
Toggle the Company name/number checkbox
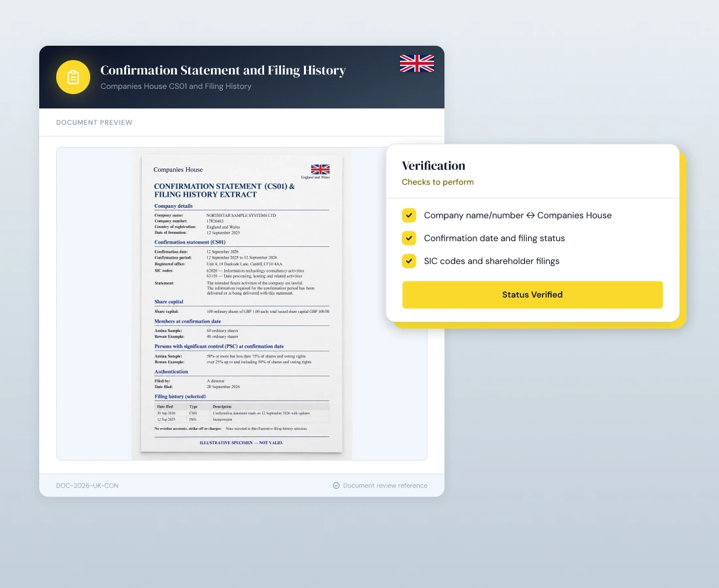(409, 215)
